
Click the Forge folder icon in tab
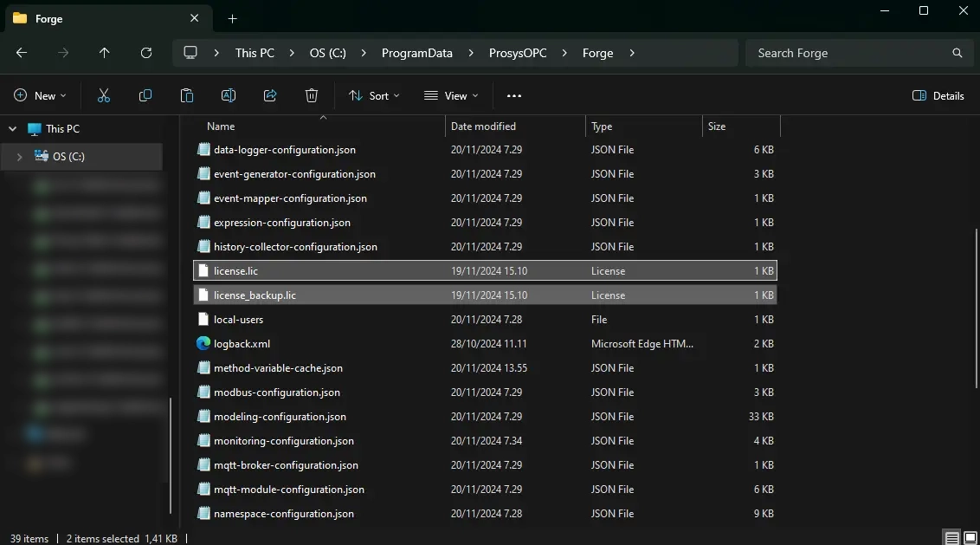click(x=20, y=18)
